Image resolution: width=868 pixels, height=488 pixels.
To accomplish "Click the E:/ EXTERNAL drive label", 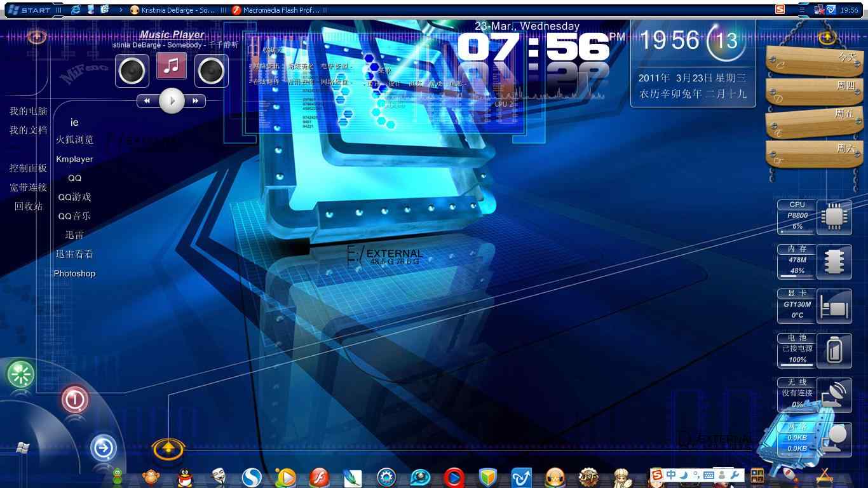I will [x=384, y=255].
